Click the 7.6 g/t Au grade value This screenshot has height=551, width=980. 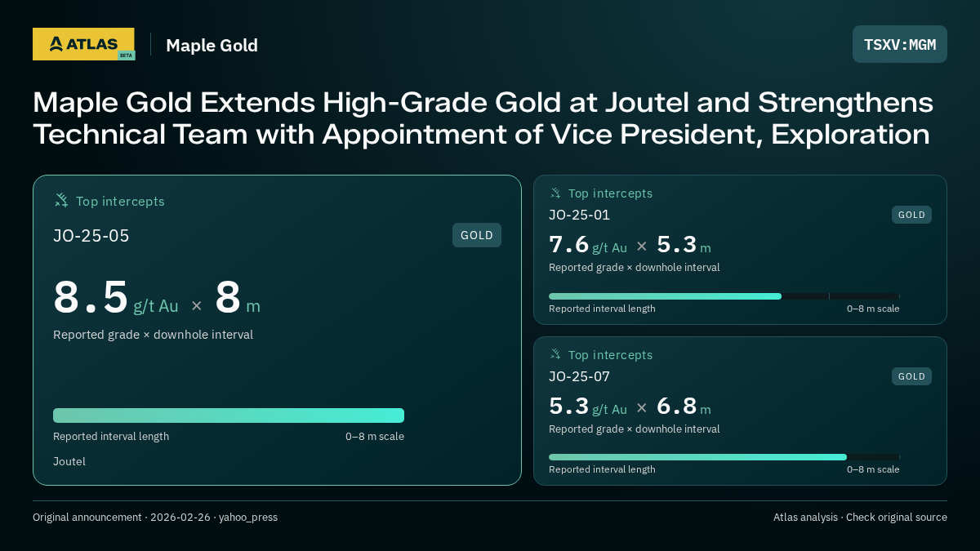588,245
